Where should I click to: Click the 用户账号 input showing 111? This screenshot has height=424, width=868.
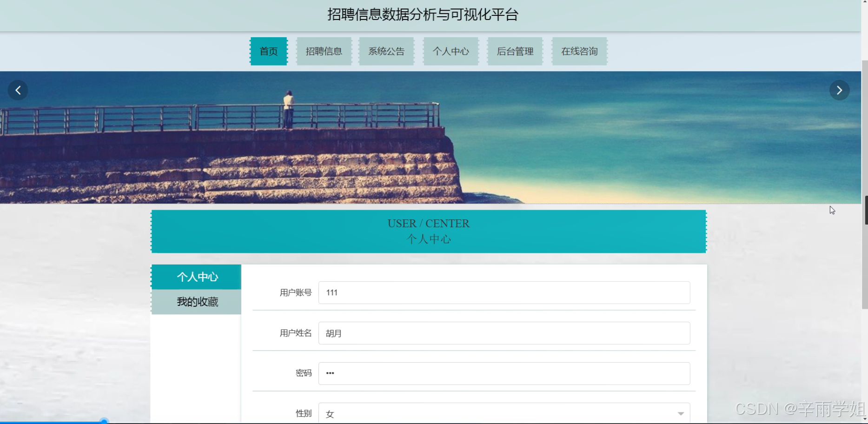(504, 292)
